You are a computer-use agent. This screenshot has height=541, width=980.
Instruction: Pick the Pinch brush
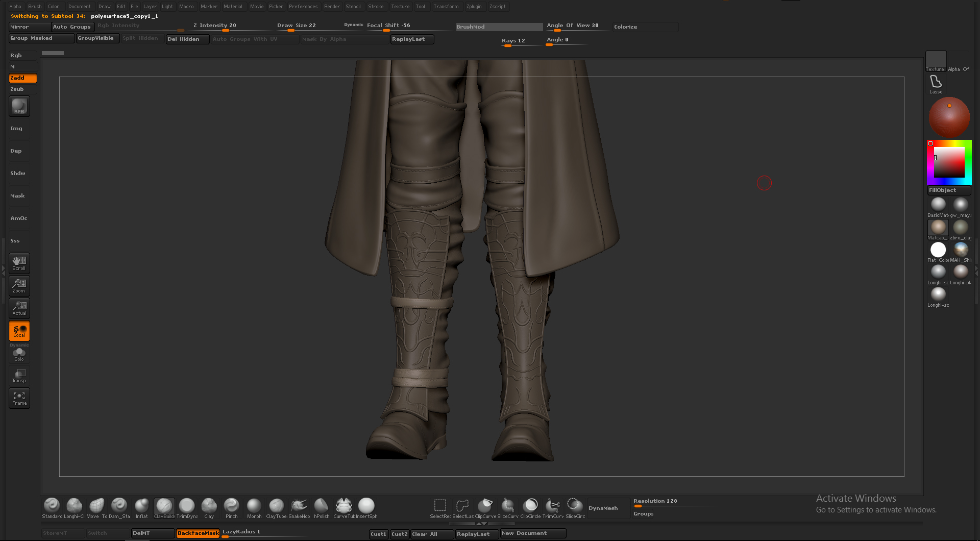pyautogui.click(x=231, y=508)
